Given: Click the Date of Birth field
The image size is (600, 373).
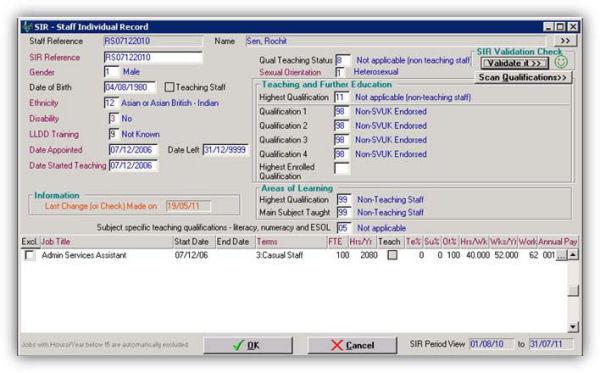Looking at the screenshot, I should click(x=130, y=87).
